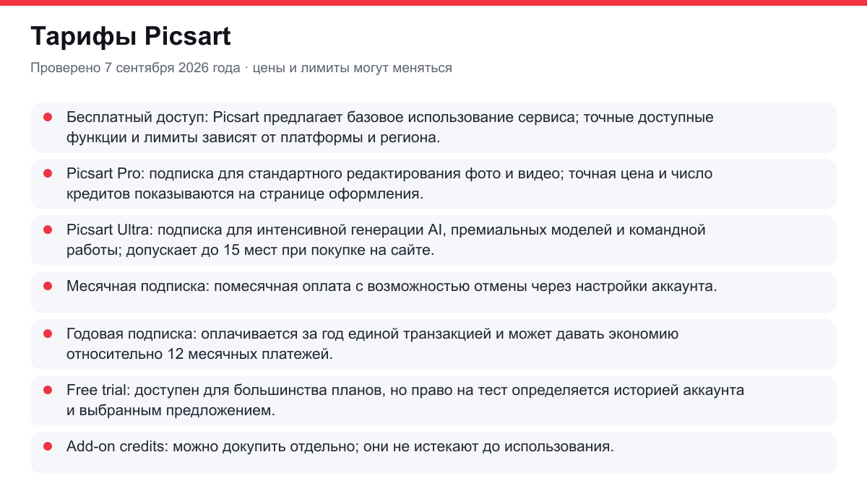Click the red bullet beside Picsart Ultra

48,229
